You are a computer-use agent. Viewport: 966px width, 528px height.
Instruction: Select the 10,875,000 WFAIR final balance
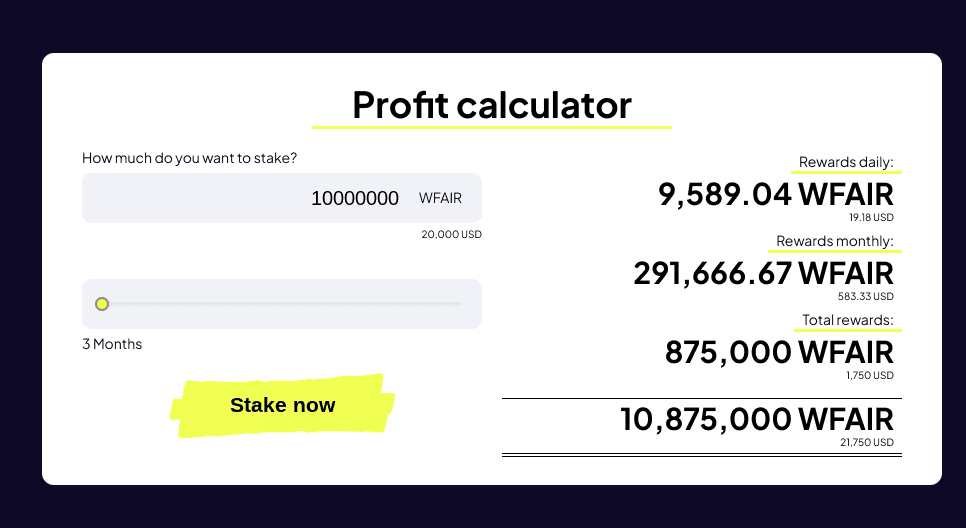point(757,418)
